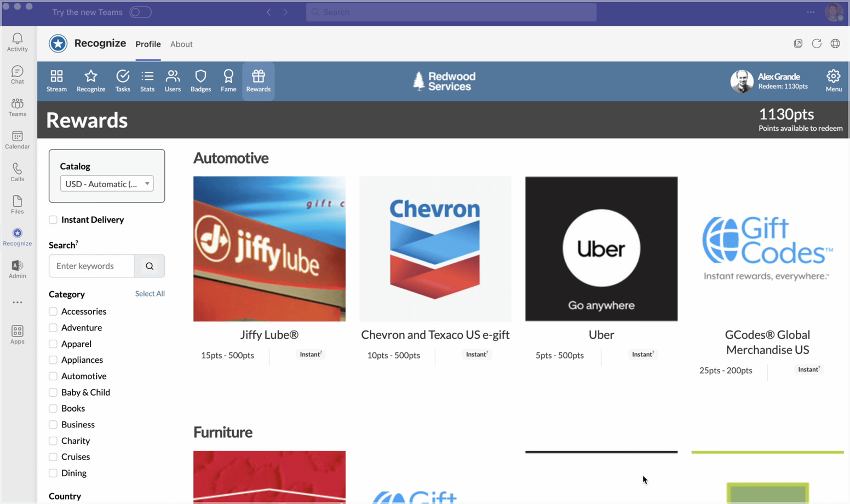This screenshot has height=504, width=850.
Task: Open the settings and more ellipsis
Action: [x=811, y=12]
